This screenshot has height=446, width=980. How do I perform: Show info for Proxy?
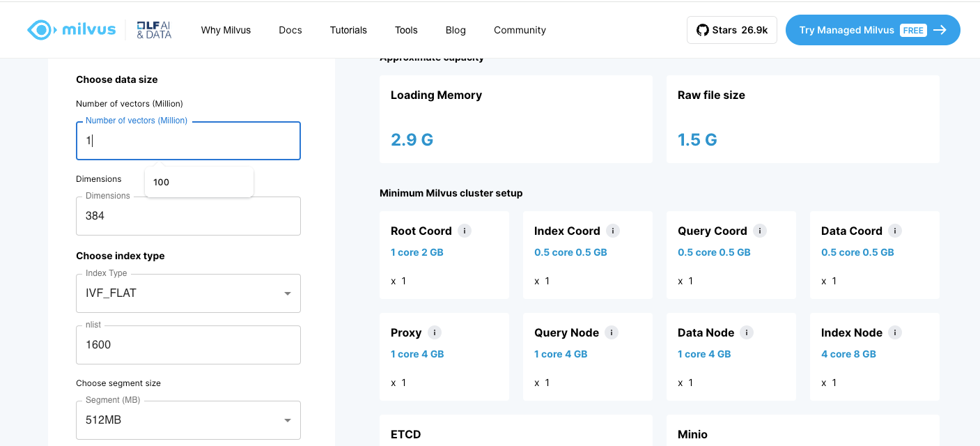pyautogui.click(x=435, y=332)
